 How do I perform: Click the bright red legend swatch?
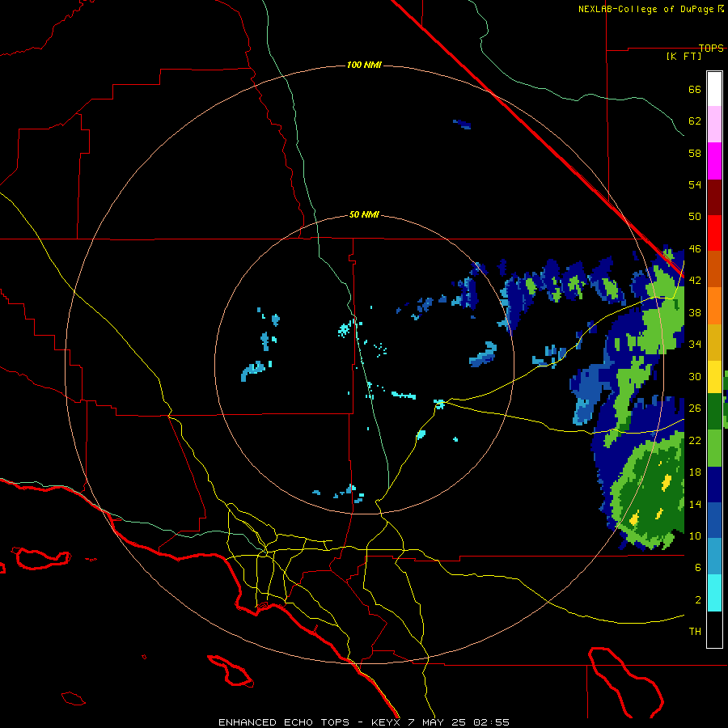(714, 233)
